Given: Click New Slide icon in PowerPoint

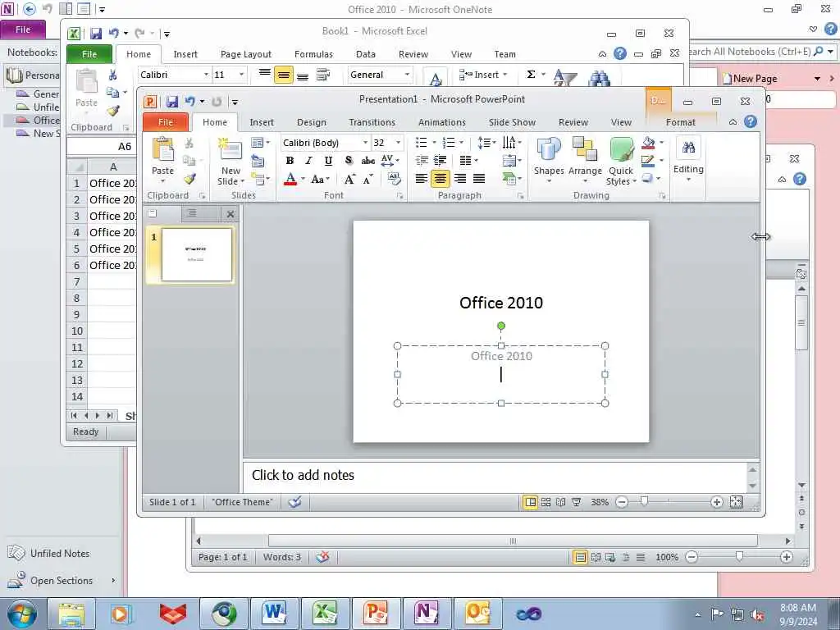Looking at the screenshot, I should (231, 149).
